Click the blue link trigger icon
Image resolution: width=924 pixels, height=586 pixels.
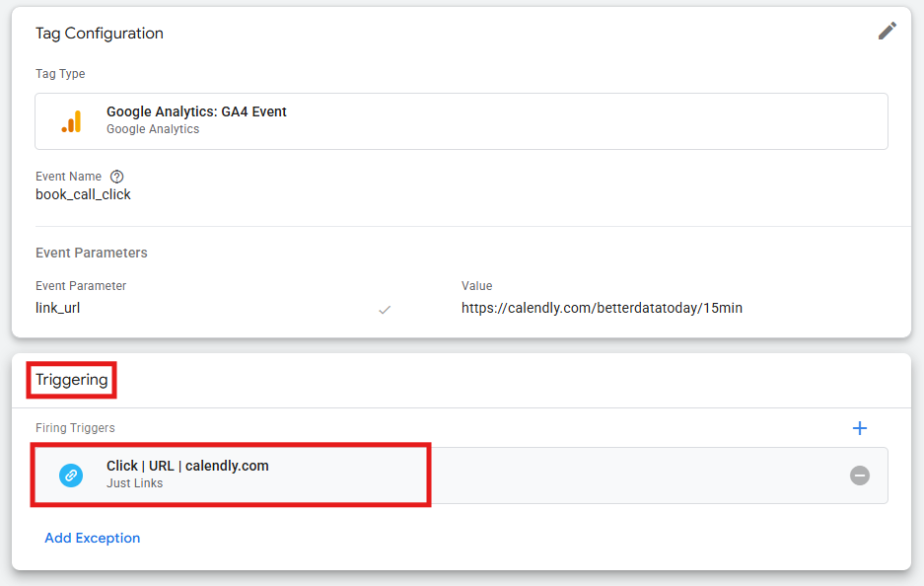(71, 476)
